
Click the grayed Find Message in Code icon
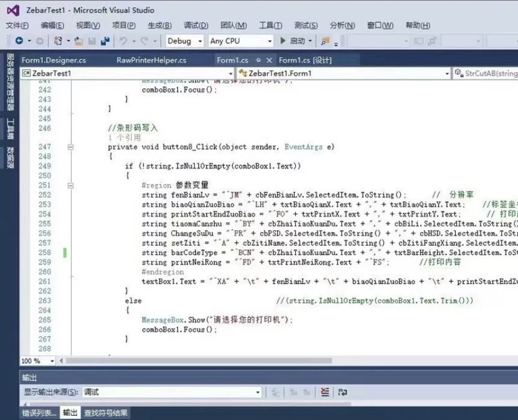click(x=275, y=392)
